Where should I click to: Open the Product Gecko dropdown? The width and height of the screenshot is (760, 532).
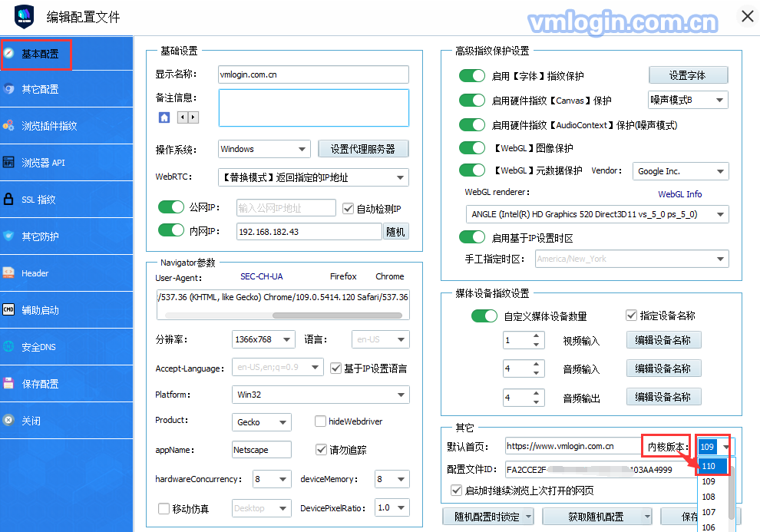tap(261, 422)
